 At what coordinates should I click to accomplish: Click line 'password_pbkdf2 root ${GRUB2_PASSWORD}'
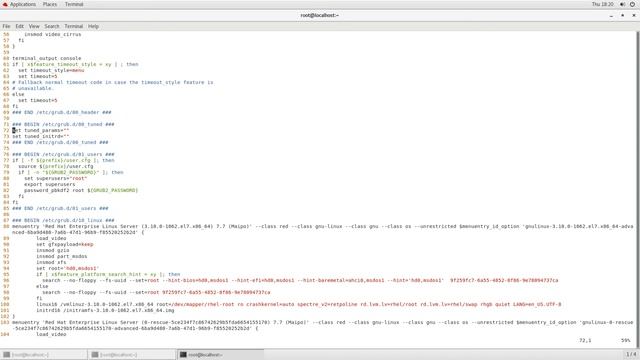pyautogui.click(x=81, y=190)
